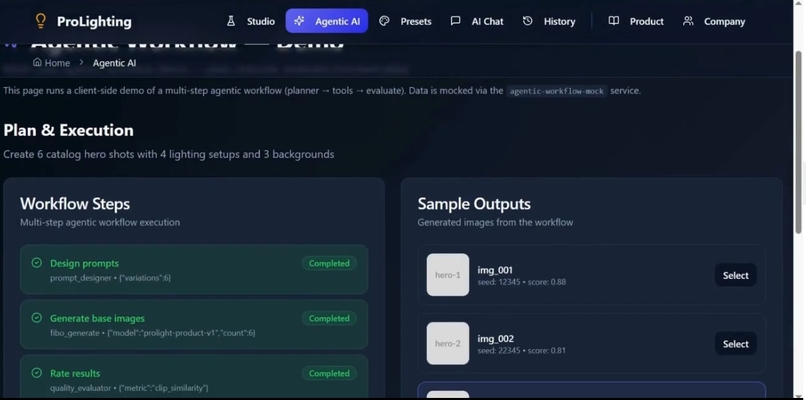This screenshot has height=400, width=806.
Task: Select the img_001 output
Action: [736, 275]
